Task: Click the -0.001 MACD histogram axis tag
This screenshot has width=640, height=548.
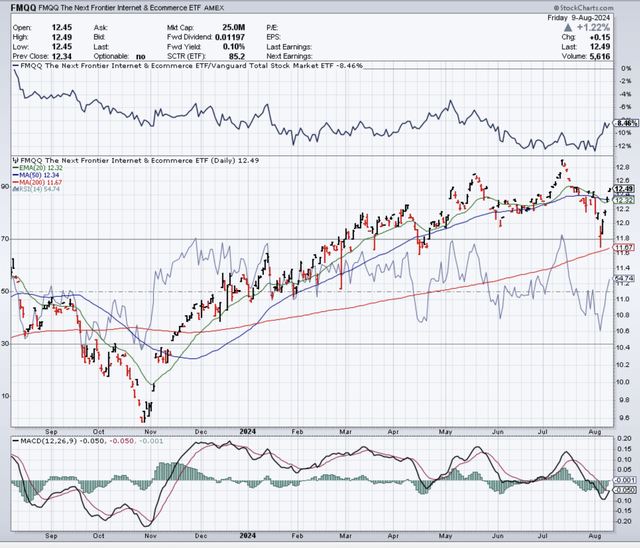Action: pyautogui.click(x=625, y=480)
